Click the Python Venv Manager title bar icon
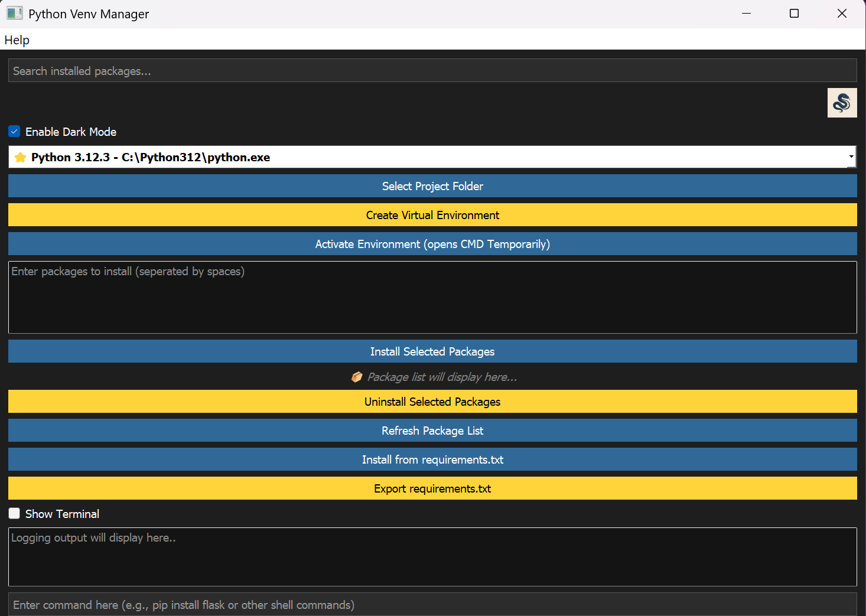 14,13
